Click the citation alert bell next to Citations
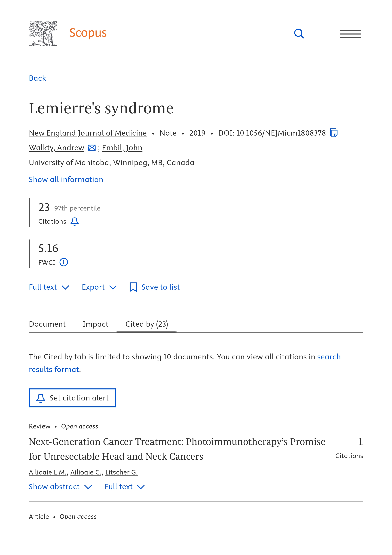The image size is (392, 555). [74, 221]
